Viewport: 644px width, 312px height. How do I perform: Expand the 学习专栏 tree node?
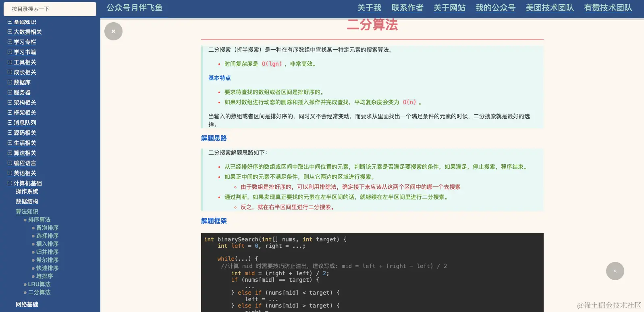10,42
